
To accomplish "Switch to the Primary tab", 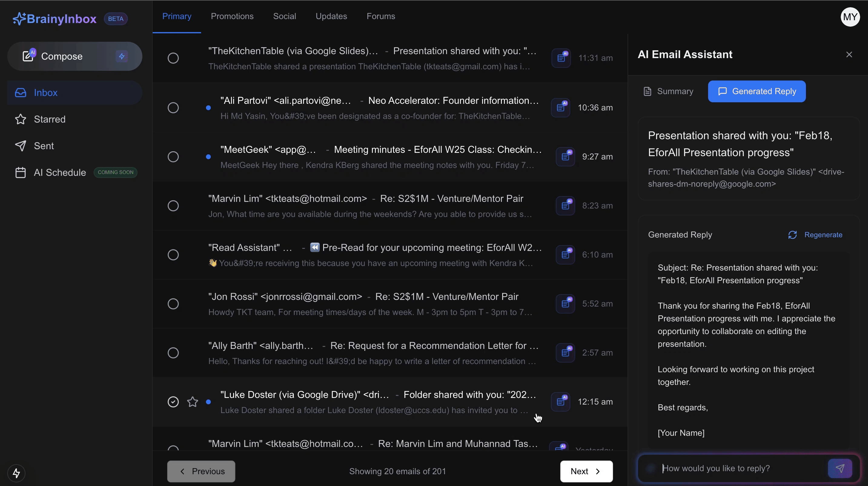I will click(177, 16).
